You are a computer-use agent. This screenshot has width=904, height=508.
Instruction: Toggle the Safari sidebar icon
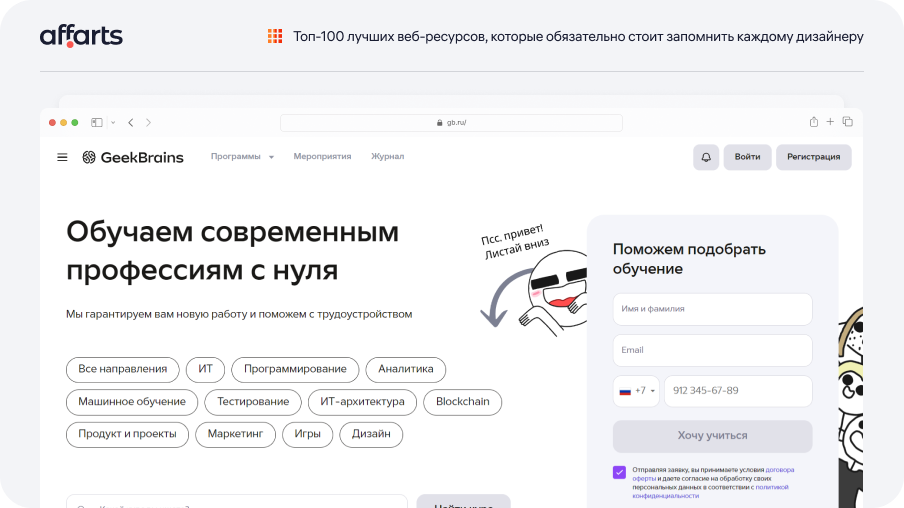coord(97,122)
